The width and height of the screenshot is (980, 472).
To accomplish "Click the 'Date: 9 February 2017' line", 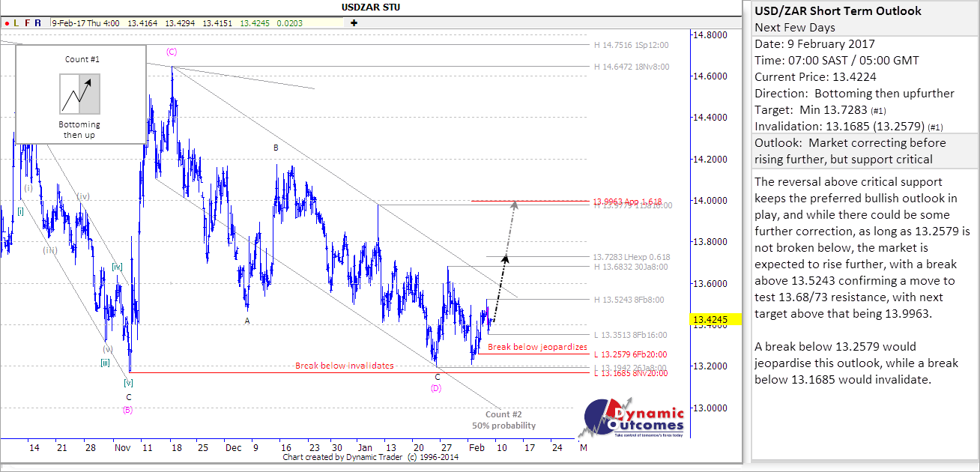I will (814, 44).
